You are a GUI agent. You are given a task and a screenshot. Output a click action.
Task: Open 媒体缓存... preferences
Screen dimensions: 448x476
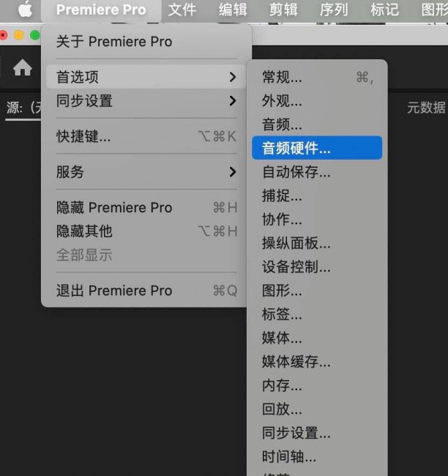317,361
